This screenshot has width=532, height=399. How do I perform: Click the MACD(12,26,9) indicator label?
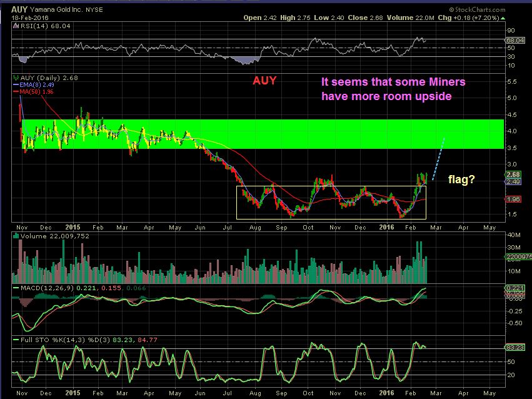coord(47,288)
